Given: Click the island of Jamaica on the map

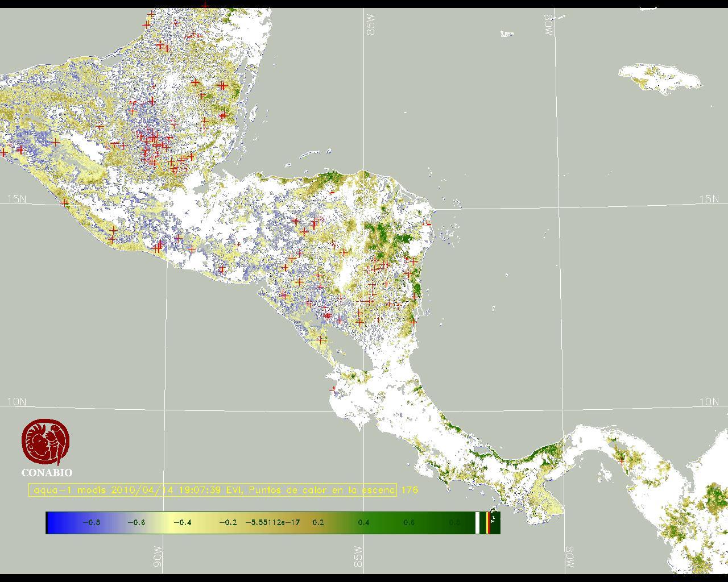Looking at the screenshot, I should point(659,77).
